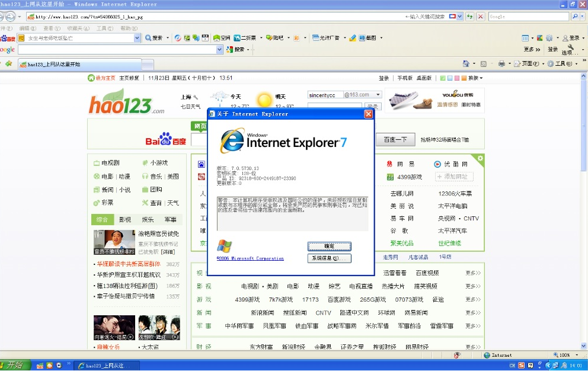Click the hao123 leaf logo

pos(126,101)
